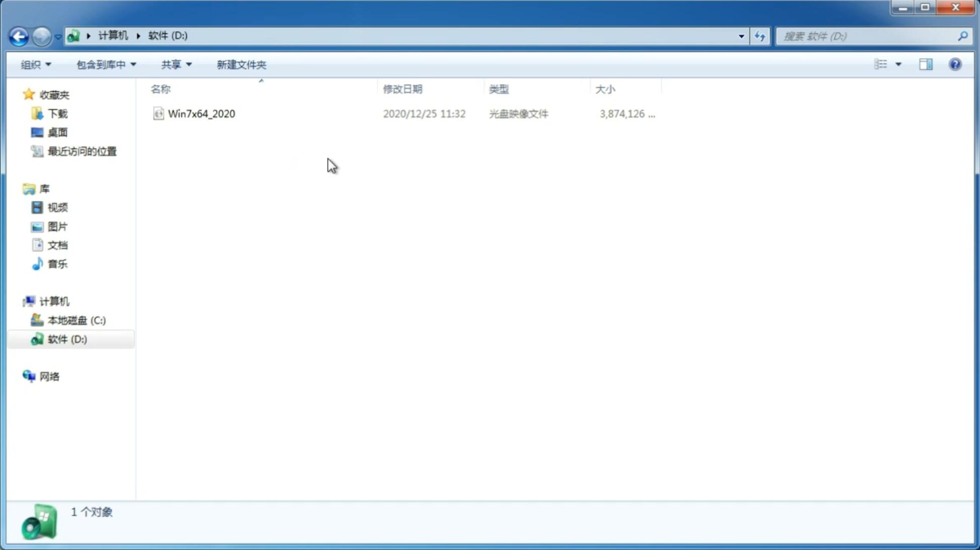
Task: Navigate to 软件 (D:) drive
Action: click(x=67, y=339)
